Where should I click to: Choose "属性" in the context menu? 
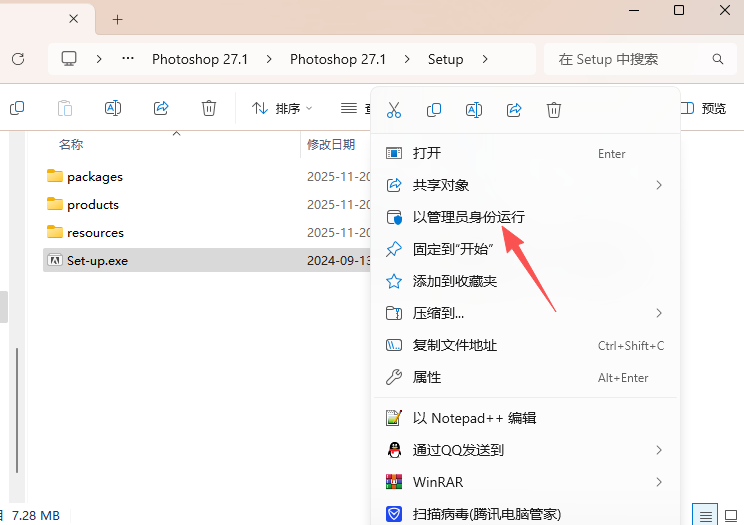427,377
